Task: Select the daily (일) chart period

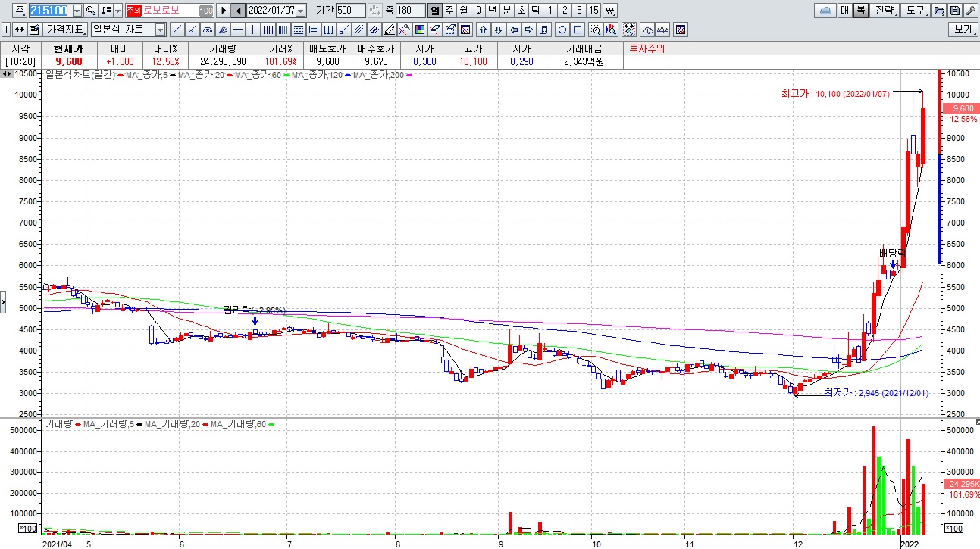Action: pyautogui.click(x=435, y=11)
